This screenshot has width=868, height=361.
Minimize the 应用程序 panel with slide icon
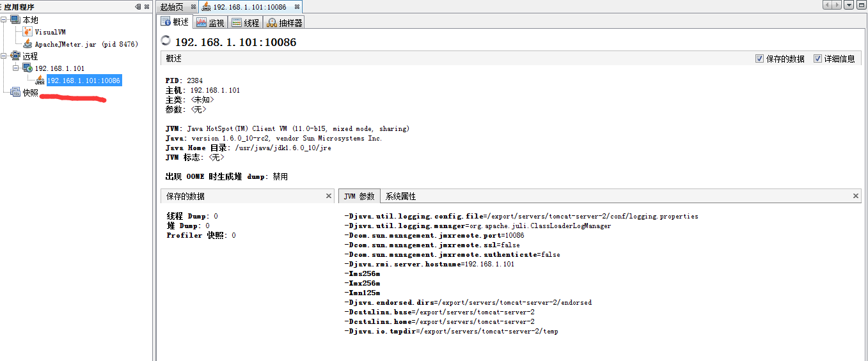(138, 6)
